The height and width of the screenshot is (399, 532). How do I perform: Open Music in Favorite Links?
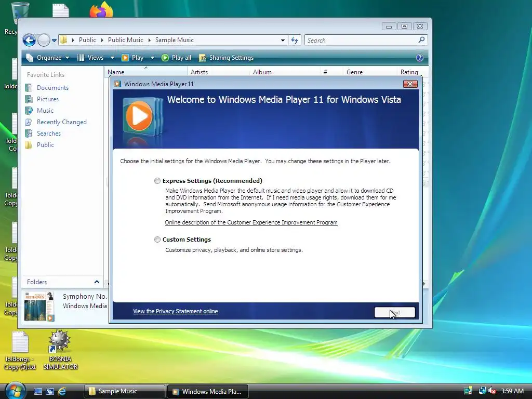coord(45,111)
